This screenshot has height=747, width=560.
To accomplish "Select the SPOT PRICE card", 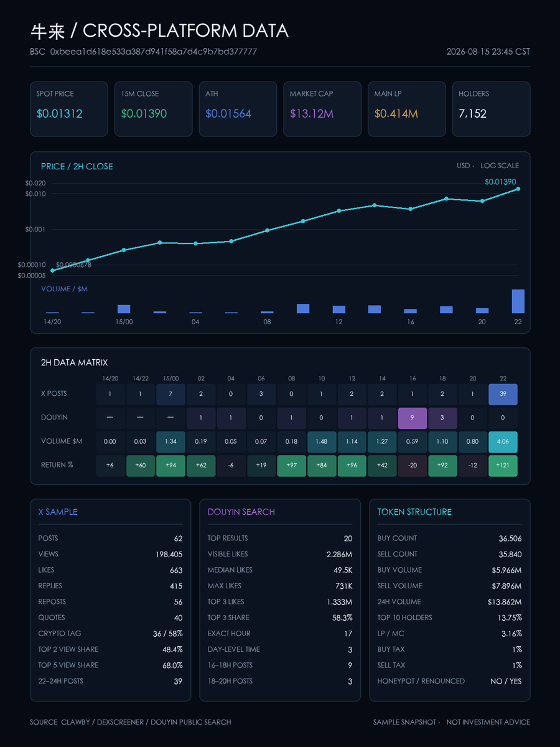I will tap(68, 109).
